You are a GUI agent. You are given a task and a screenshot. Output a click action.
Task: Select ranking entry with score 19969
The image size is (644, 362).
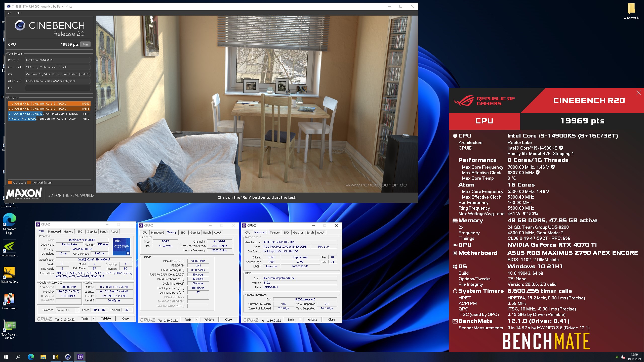[49, 104]
